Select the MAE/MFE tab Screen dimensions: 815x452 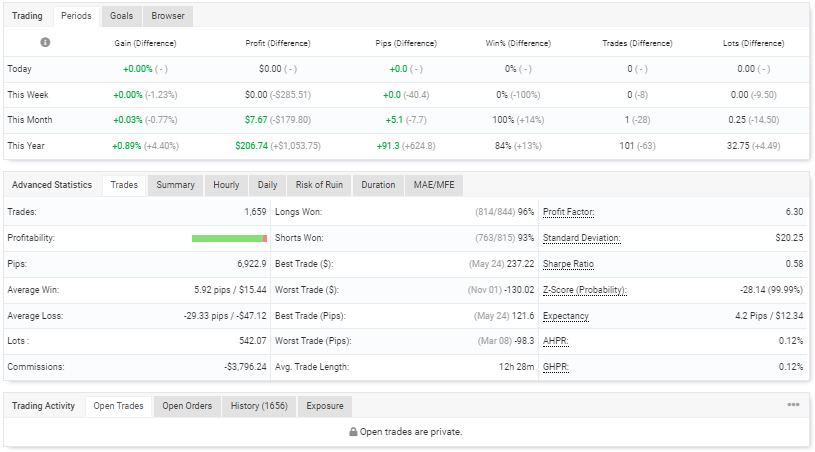point(434,185)
